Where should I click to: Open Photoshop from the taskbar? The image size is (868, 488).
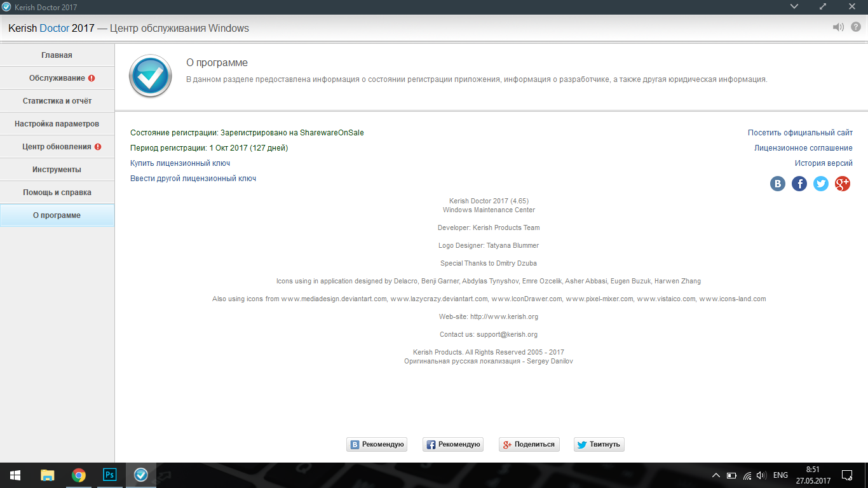(109, 475)
